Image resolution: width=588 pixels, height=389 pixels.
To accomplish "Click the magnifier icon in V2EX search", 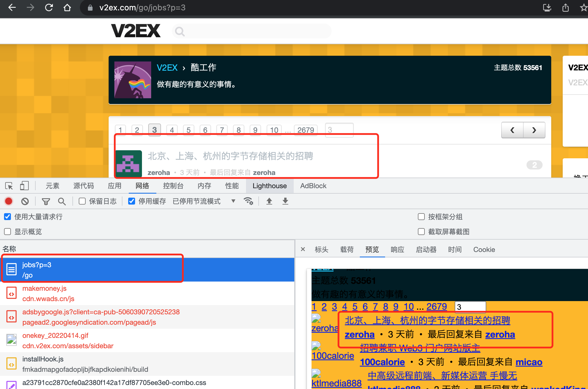I will (x=180, y=31).
